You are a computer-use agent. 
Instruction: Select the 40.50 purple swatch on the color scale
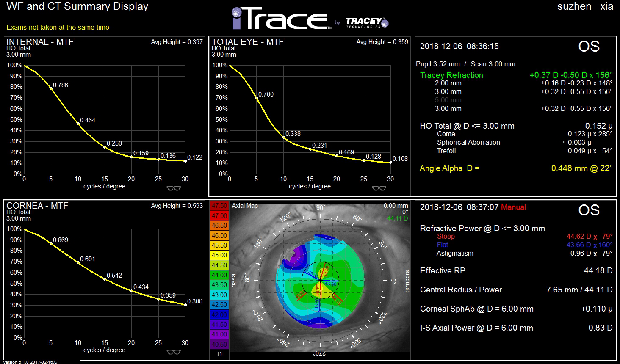219,345
